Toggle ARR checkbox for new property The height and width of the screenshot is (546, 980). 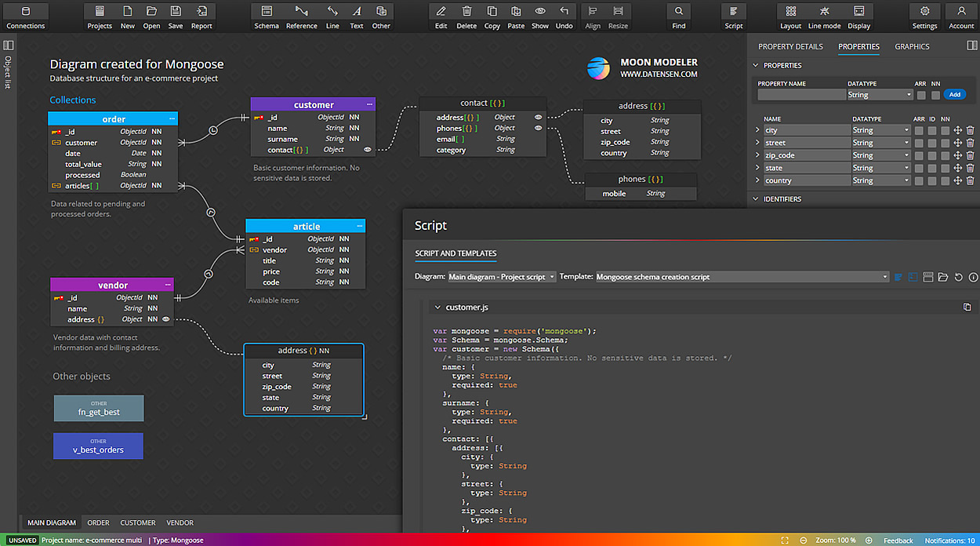tap(921, 95)
